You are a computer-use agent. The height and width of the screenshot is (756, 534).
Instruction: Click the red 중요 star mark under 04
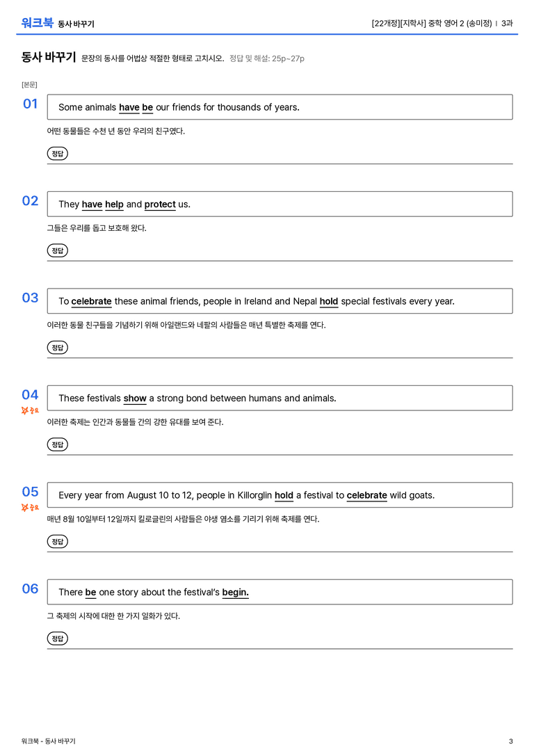click(x=30, y=410)
